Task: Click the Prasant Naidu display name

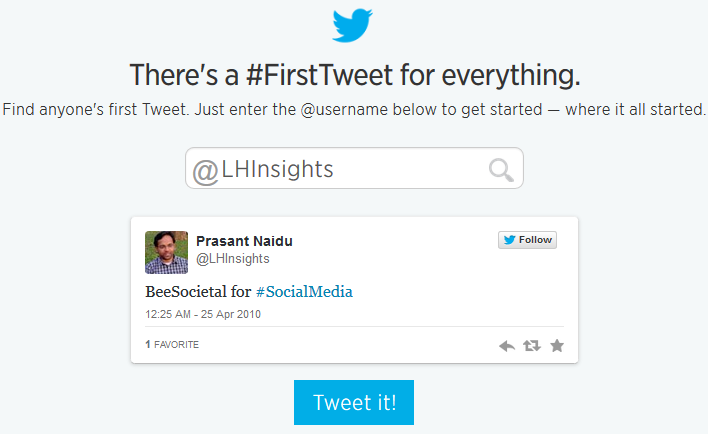Action: (x=244, y=241)
